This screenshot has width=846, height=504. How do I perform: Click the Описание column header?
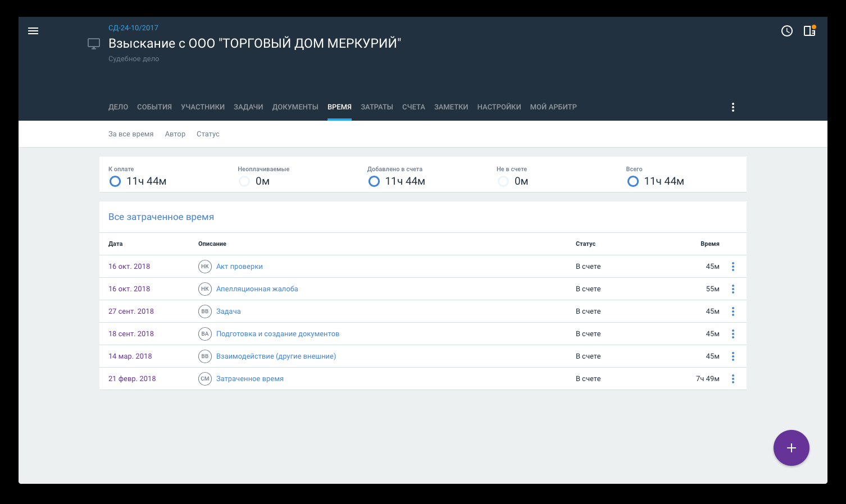pyautogui.click(x=212, y=244)
